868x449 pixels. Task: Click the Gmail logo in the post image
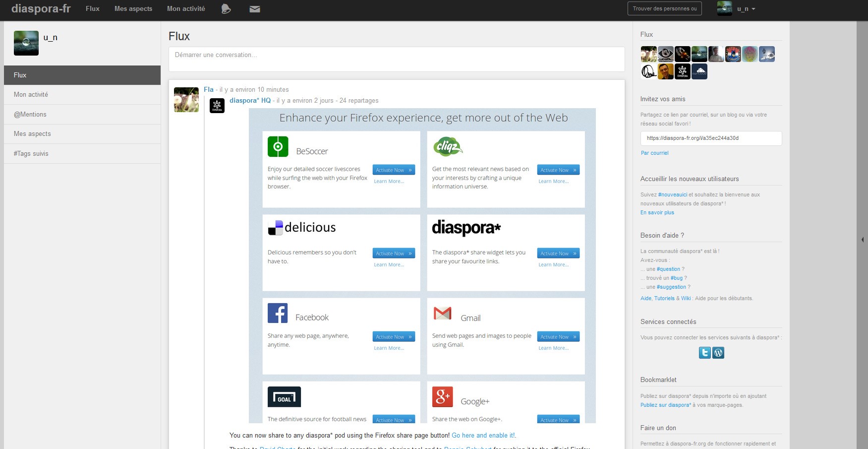(442, 314)
